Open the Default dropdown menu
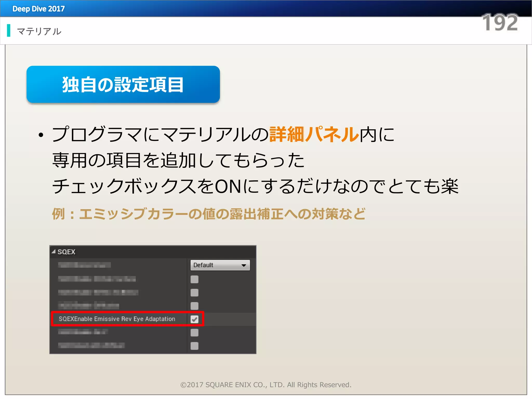This screenshot has width=532, height=399. pyautogui.click(x=220, y=265)
